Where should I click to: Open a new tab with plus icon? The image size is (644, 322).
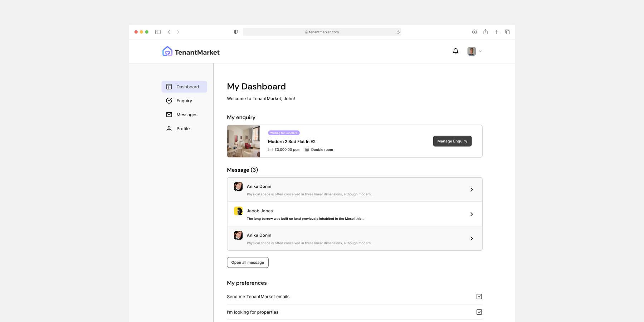coord(497,32)
